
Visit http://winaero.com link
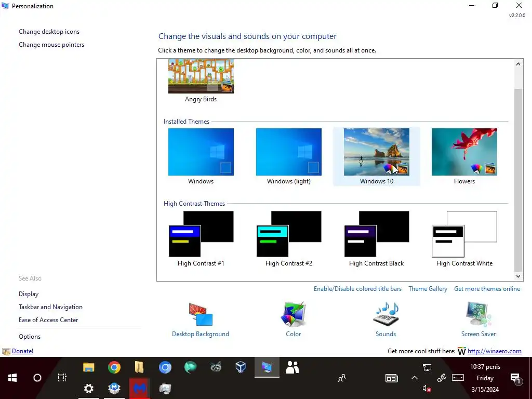(495, 351)
